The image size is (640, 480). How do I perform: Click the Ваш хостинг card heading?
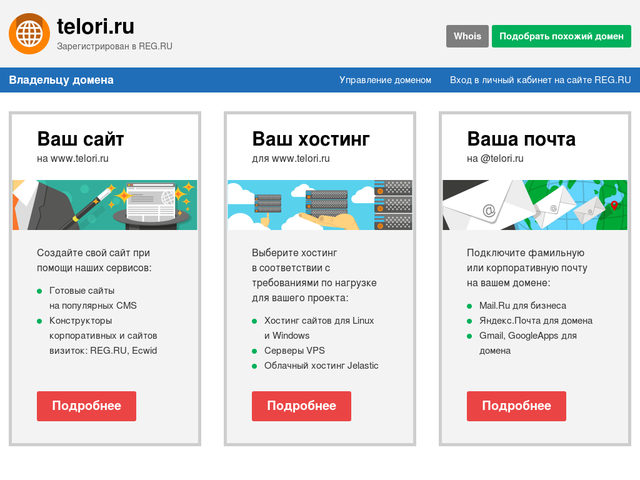click(x=311, y=139)
